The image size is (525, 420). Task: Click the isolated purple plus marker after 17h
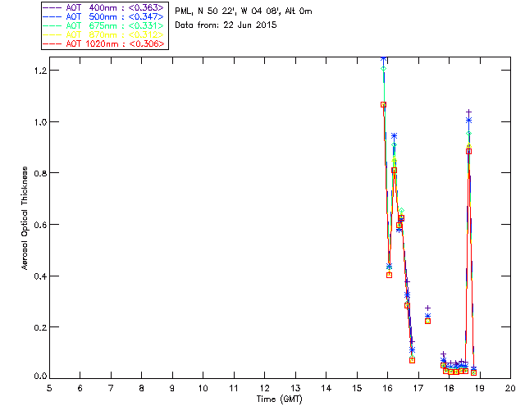[x=427, y=308]
